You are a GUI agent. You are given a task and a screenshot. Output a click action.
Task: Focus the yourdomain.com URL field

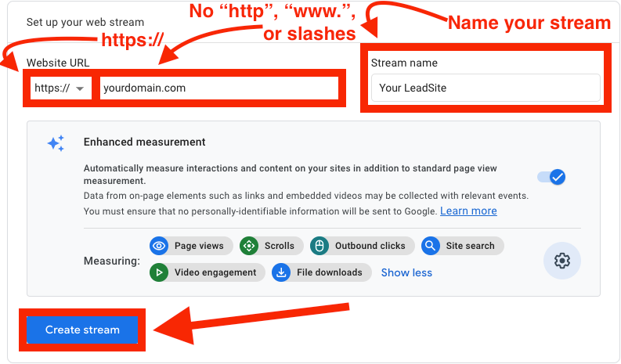219,88
